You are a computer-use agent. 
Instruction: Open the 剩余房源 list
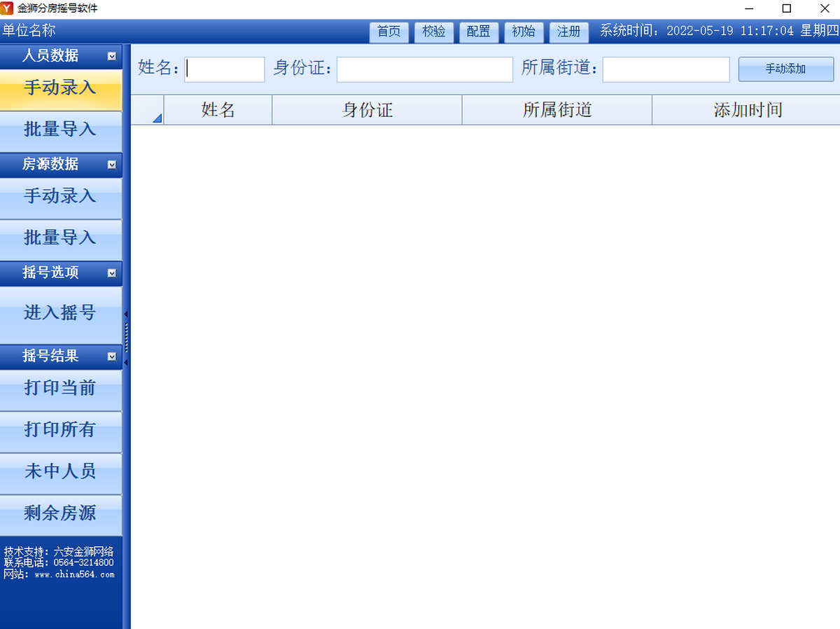tap(61, 514)
